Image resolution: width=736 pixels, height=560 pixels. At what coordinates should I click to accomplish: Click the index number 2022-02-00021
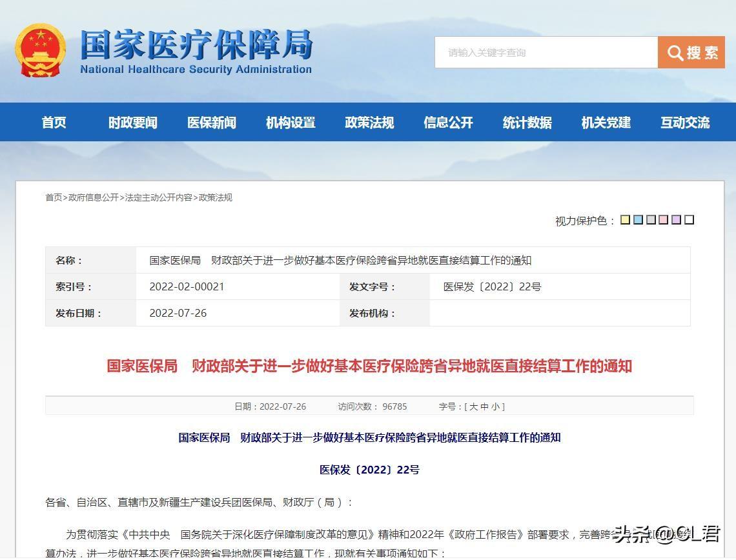coord(187,286)
